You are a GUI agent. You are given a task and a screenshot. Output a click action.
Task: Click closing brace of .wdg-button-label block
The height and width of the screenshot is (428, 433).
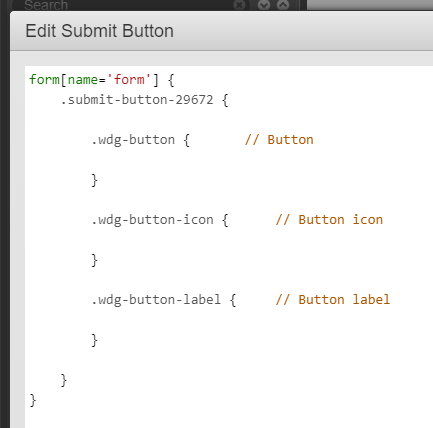(94, 340)
